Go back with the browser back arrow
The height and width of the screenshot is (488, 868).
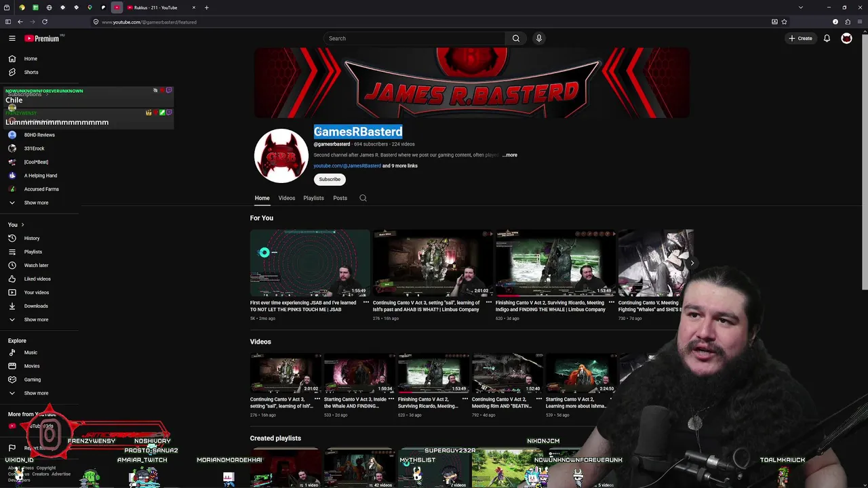pyautogui.click(x=20, y=22)
